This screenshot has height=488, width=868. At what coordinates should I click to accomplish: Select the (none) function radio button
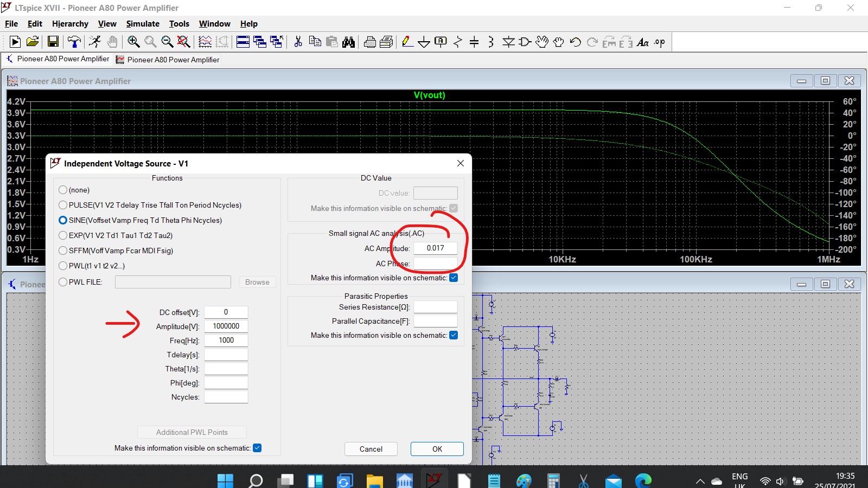click(x=63, y=190)
